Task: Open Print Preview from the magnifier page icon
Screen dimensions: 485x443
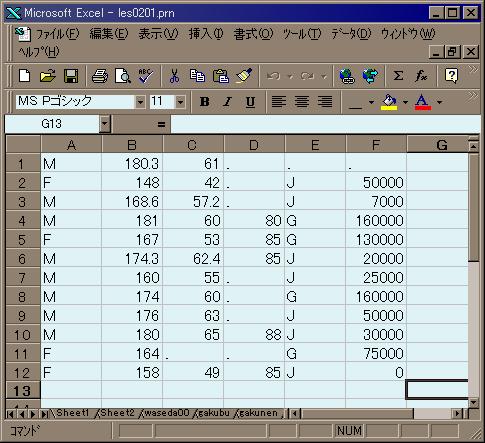Action: [122, 76]
